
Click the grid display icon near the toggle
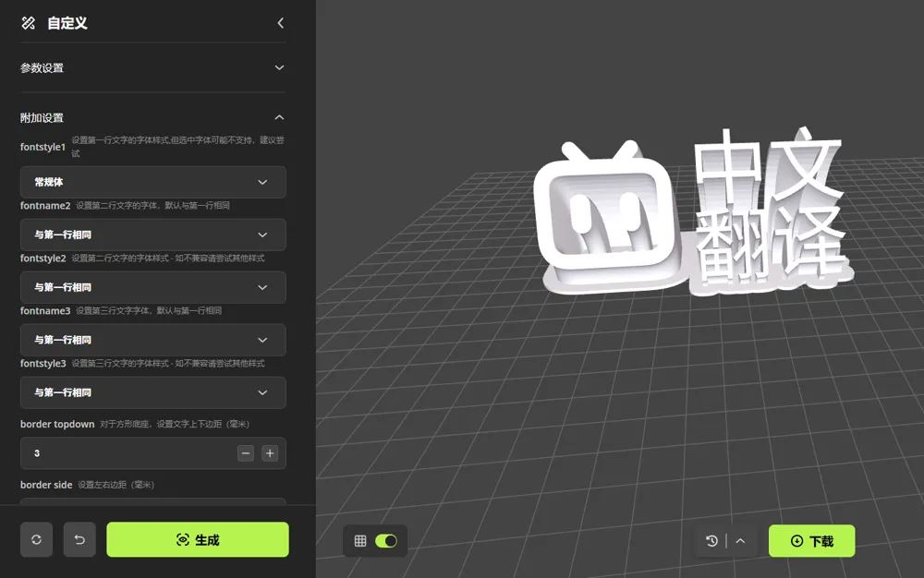[359, 541]
